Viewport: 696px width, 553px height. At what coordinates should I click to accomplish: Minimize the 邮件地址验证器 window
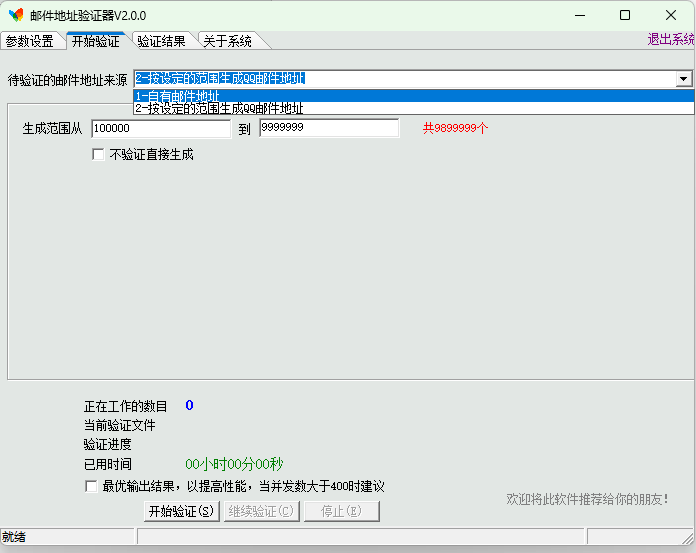point(580,16)
